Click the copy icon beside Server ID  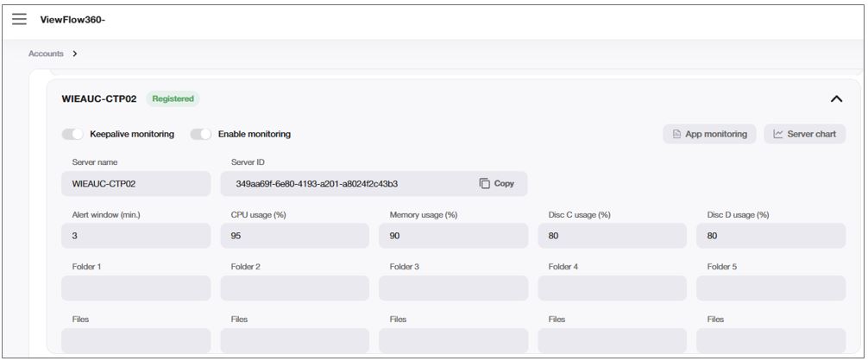pos(485,183)
